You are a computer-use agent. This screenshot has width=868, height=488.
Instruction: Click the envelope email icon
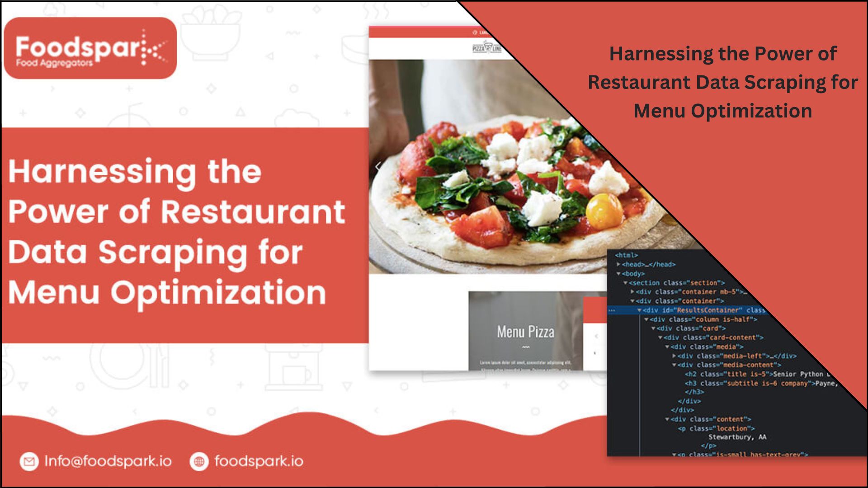click(x=29, y=461)
